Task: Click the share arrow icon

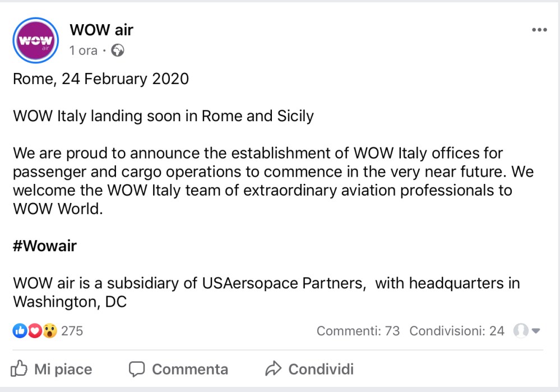Action: [273, 369]
